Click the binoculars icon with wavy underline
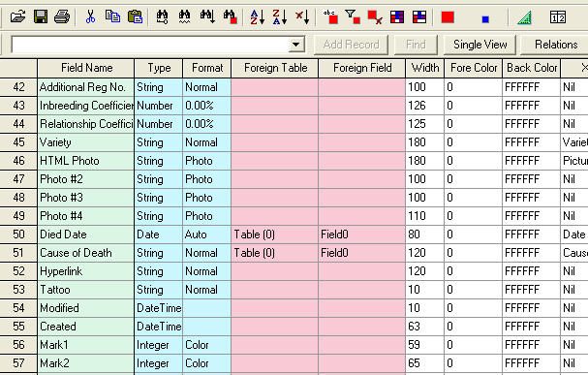 184,16
